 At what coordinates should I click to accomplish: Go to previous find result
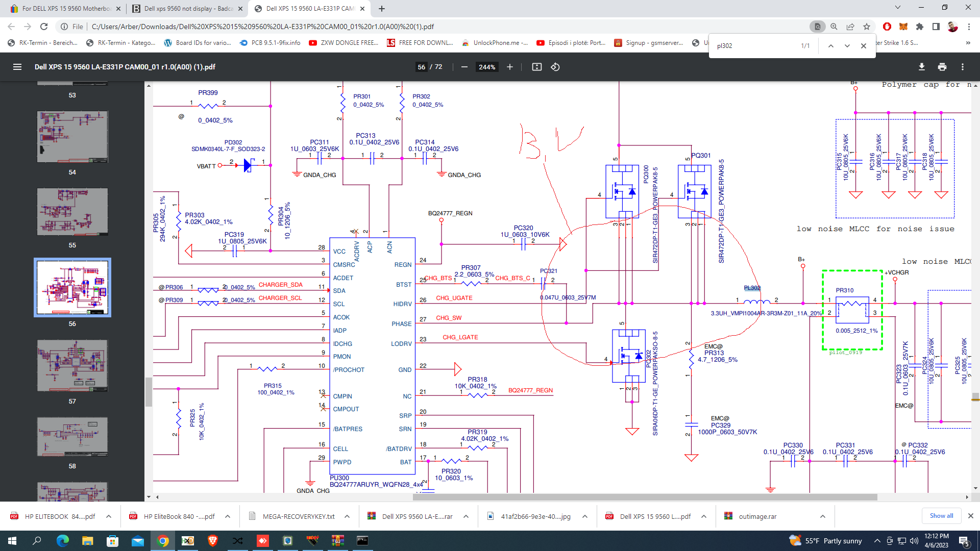tap(830, 46)
